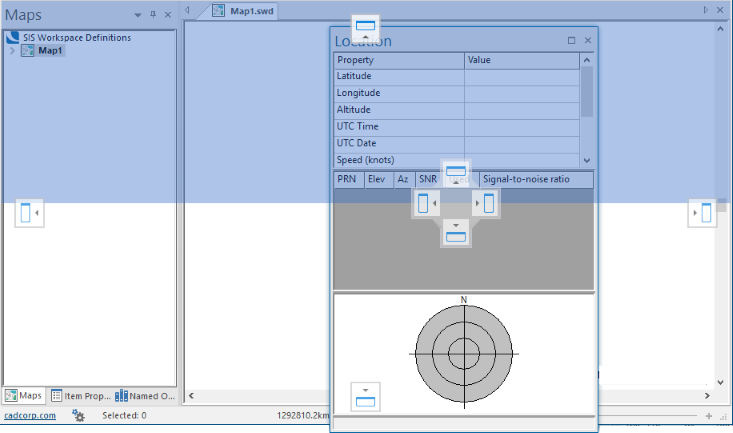
Task: Click the settings gears icon in status bar
Action: click(78, 415)
